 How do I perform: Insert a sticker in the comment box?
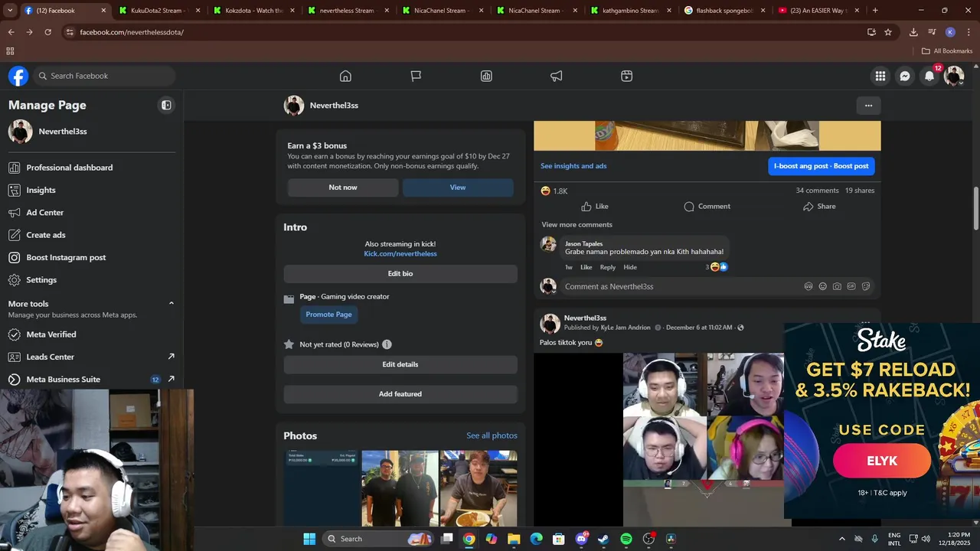pos(866,286)
